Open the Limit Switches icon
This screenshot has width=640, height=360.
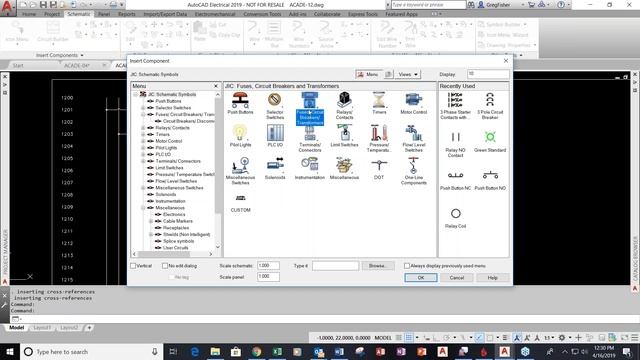pyautogui.click(x=344, y=133)
